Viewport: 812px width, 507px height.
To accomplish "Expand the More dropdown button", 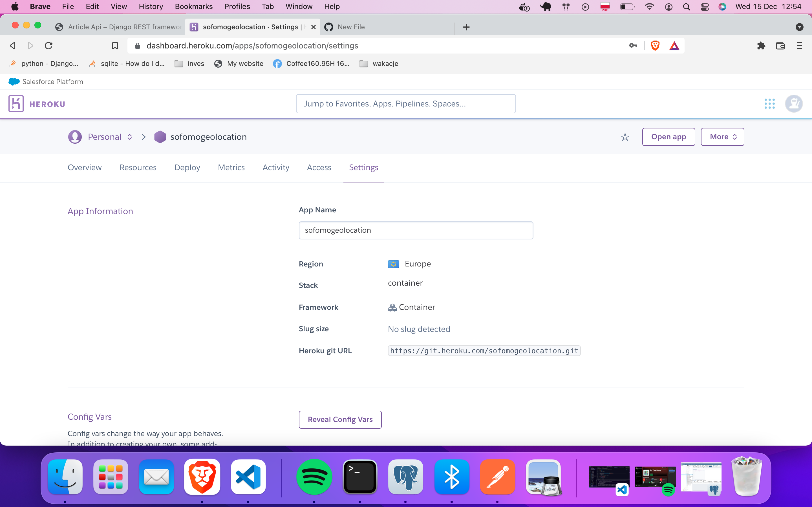I will click(722, 137).
